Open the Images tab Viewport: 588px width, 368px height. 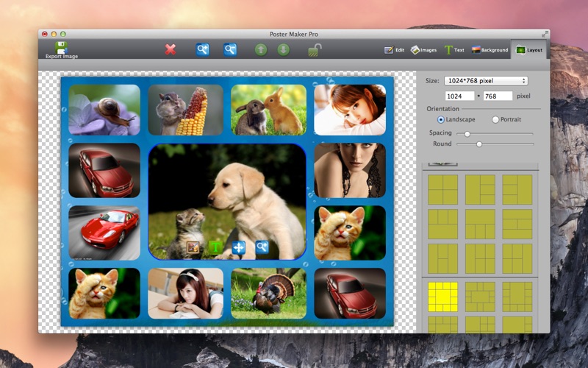(x=423, y=50)
